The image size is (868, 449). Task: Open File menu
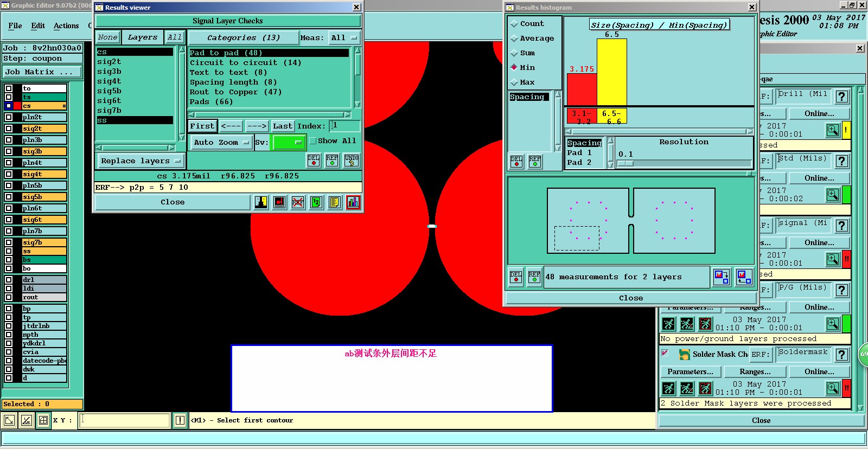15,26
